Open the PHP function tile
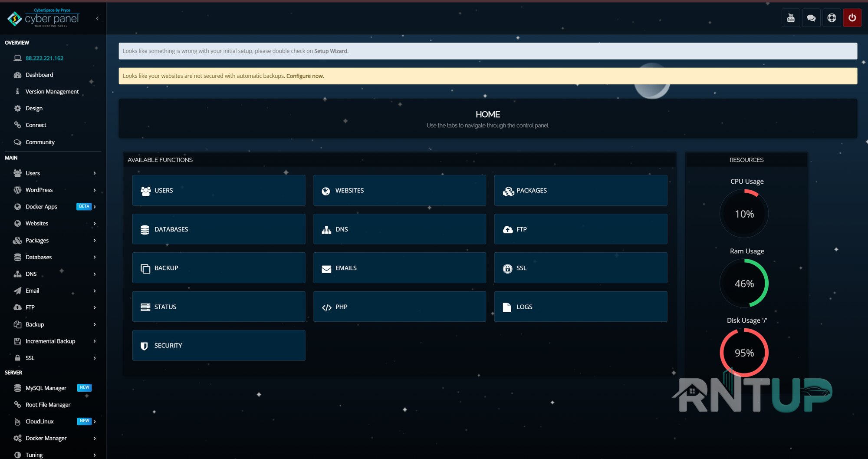 [400, 307]
